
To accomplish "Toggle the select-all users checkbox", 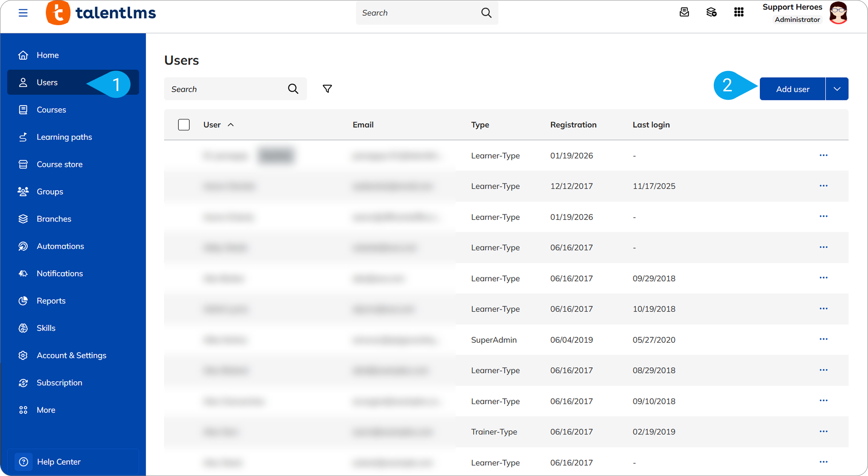I will click(x=184, y=124).
